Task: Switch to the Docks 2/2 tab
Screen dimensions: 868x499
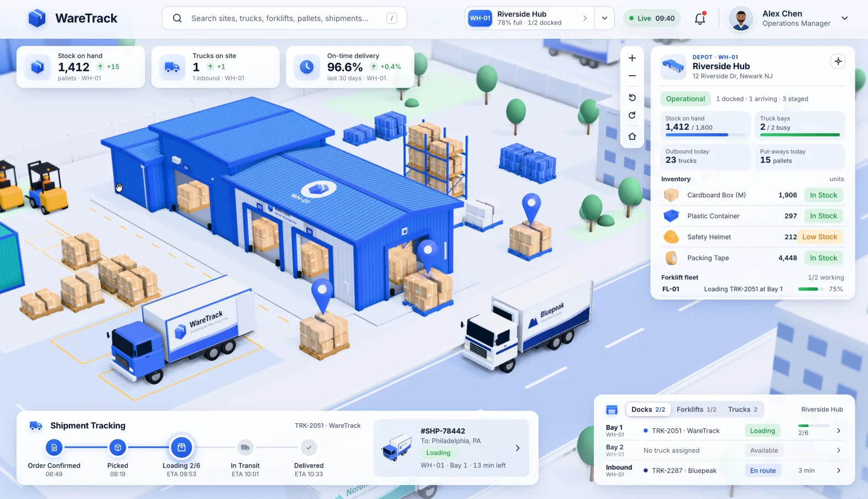Action: 648,409
